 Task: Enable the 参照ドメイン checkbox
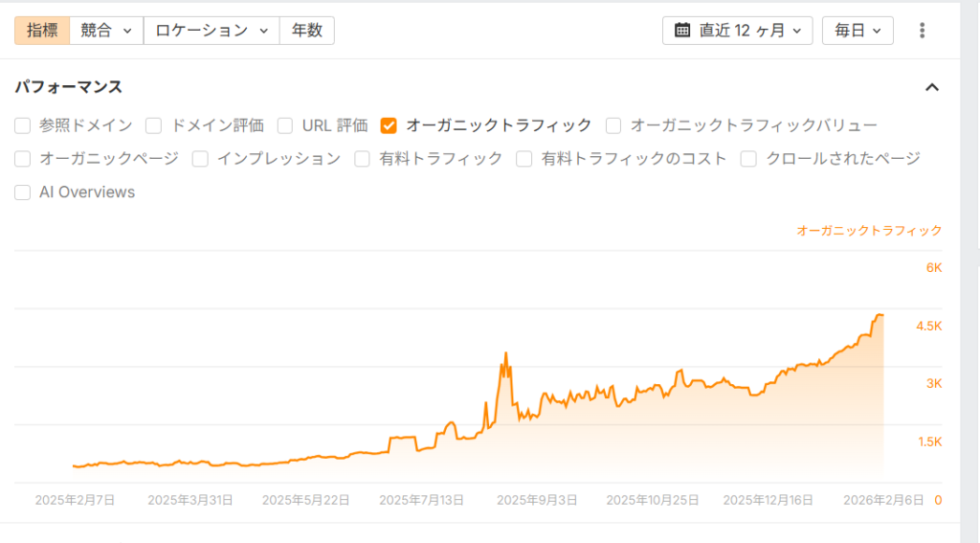click(x=23, y=125)
